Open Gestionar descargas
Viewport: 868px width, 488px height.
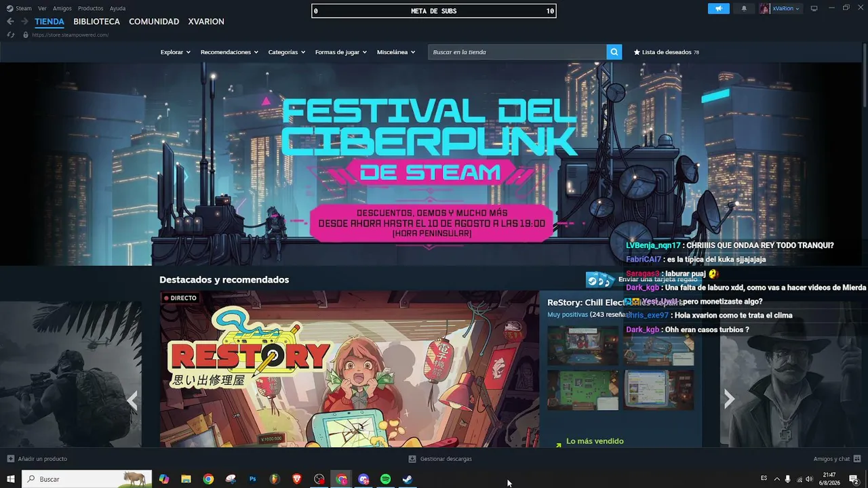tap(446, 459)
